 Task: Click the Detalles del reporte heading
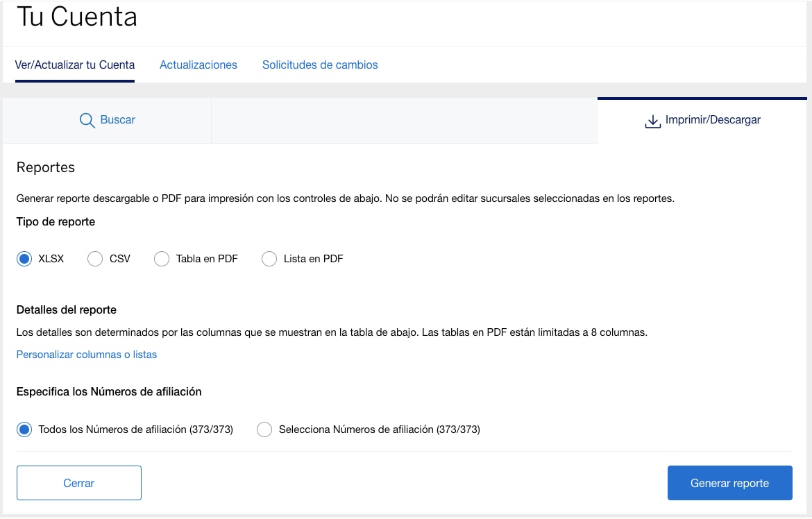(x=66, y=309)
